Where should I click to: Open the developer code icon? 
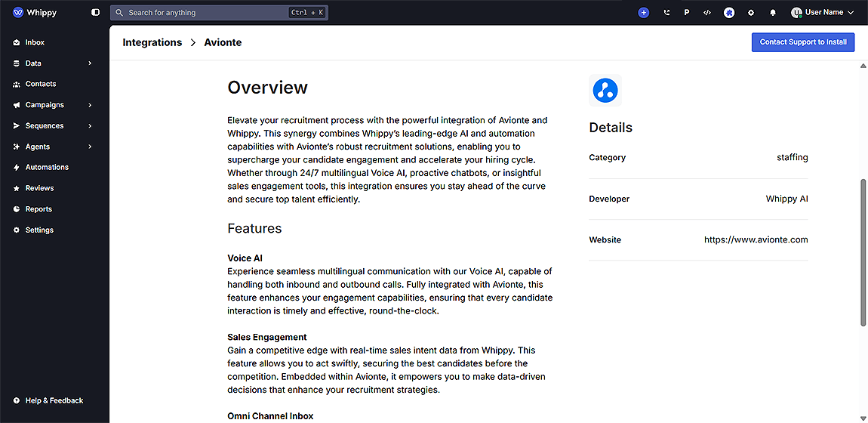coord(707,12)
